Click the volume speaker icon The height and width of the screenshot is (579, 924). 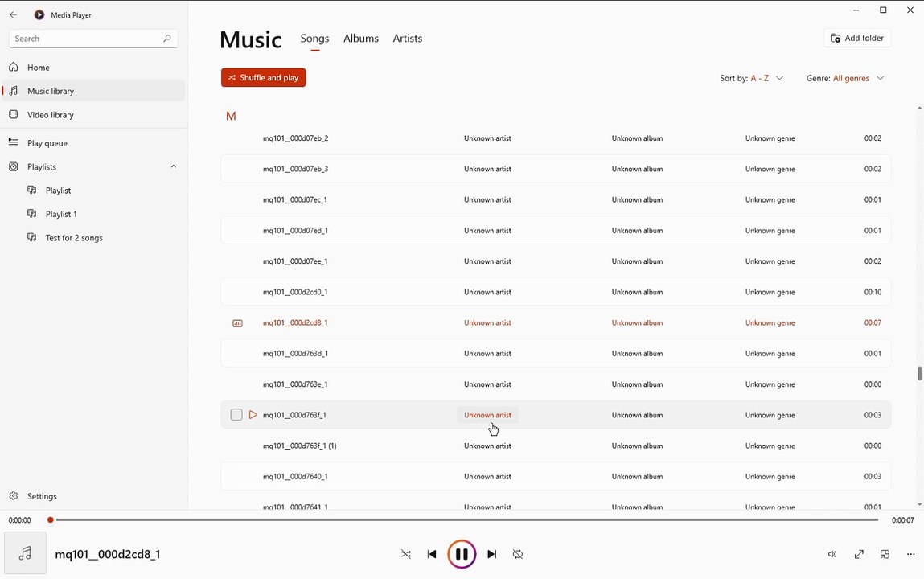[832, 554]
